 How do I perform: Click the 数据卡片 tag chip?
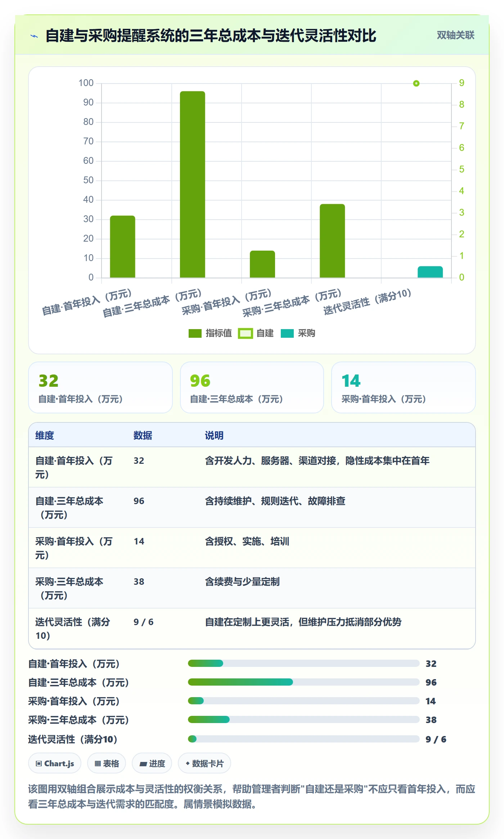tap(204, 763)
